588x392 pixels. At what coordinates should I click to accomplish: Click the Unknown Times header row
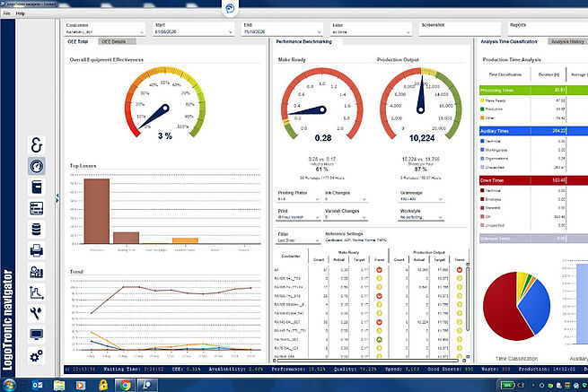click(533, 239)
